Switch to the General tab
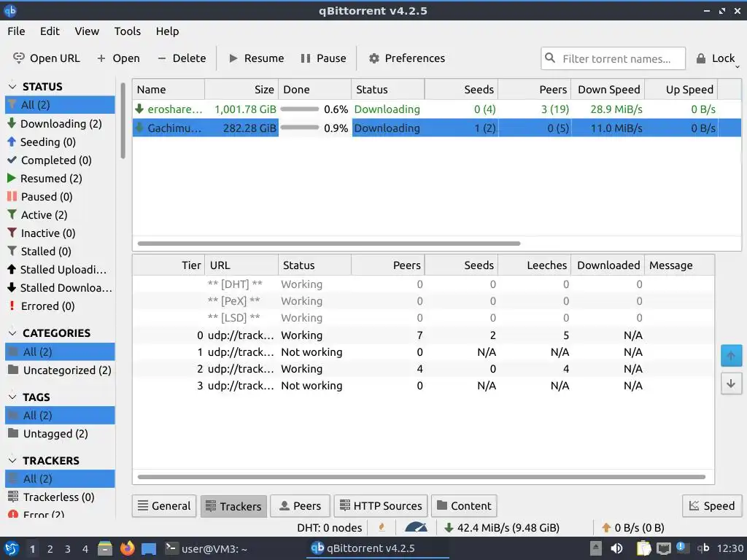 [164, 506]
